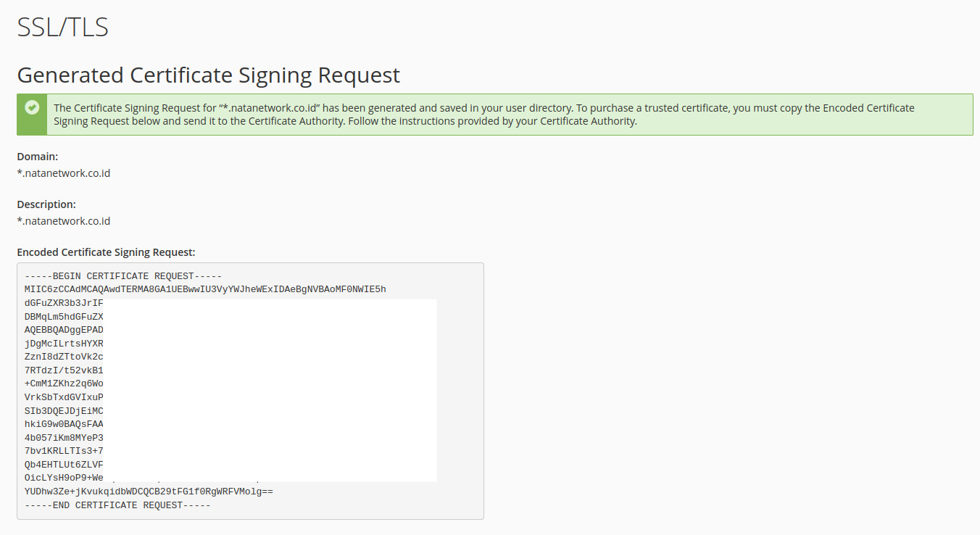This screenshot has height=535, width=980.
Task: Click the Domain label
Action: [x=37, y=156]
